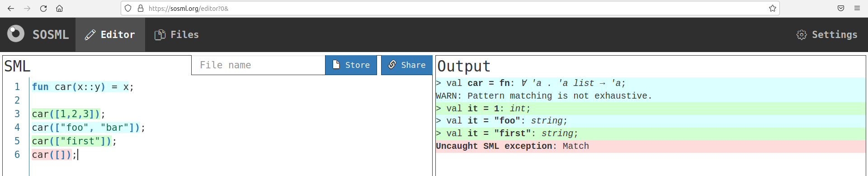Open the browser hamburger menu

pos(857,8)
